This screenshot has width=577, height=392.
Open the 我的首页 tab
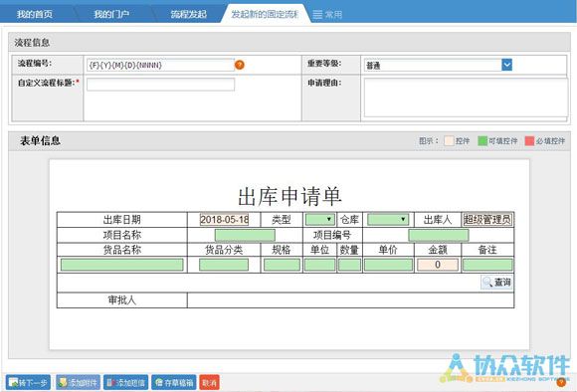pyautogui.click(x=35, y=14)
